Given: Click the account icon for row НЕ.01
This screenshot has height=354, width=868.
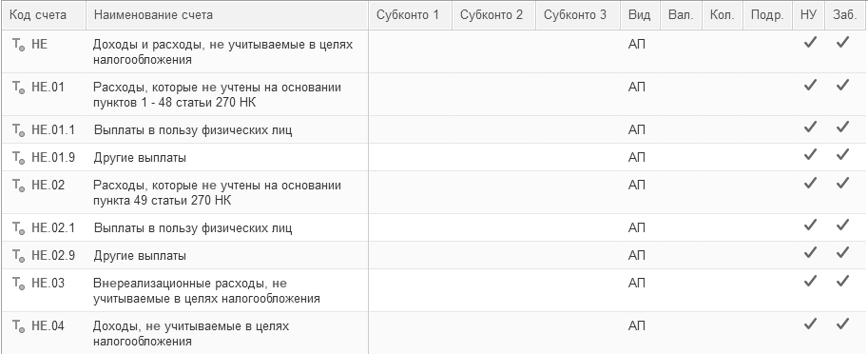Looking at the screenshot, I should click(x=19, y=88).
